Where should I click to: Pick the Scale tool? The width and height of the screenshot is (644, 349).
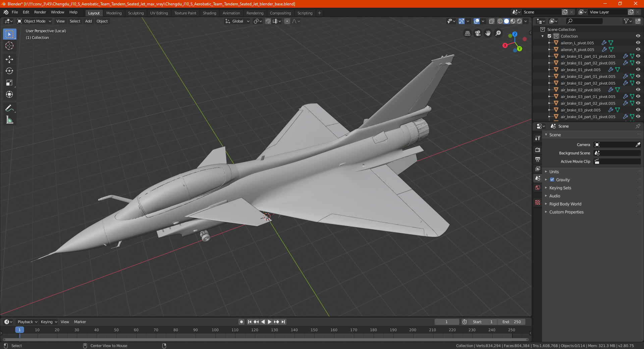click(9, 83)
